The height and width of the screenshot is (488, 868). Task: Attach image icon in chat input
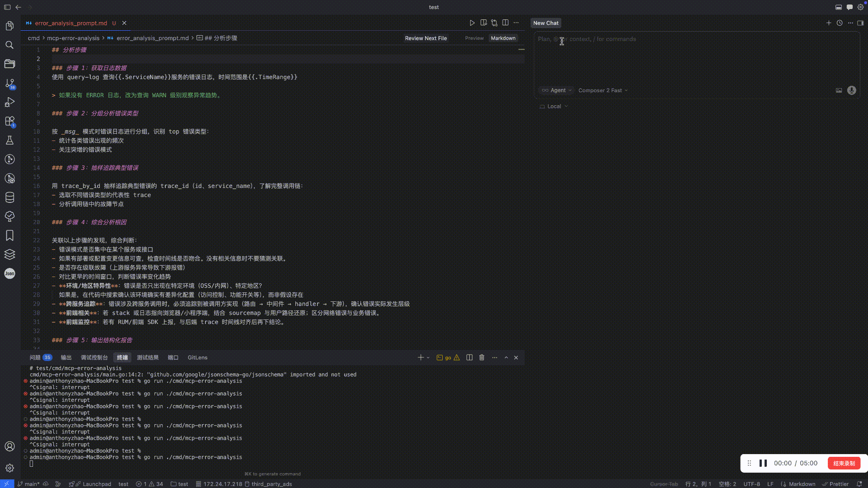(x=839, y=90)
